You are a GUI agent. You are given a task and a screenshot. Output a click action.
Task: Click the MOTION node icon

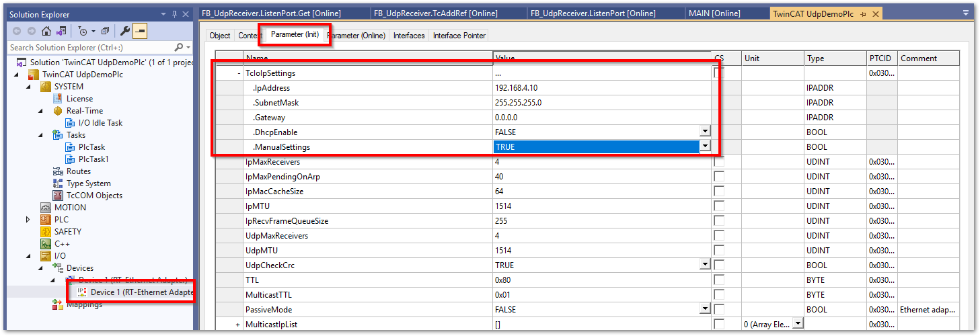click(46, 208)
